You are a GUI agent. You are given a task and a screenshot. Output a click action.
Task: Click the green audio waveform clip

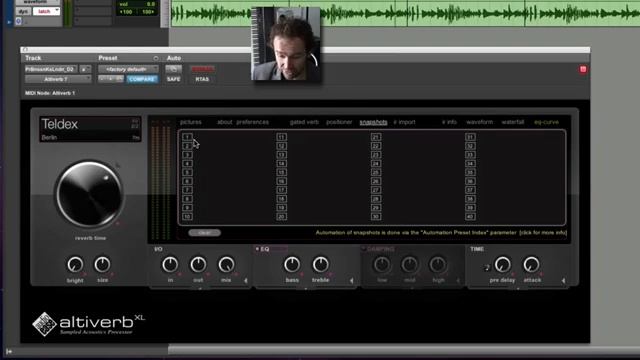[405, 13]
